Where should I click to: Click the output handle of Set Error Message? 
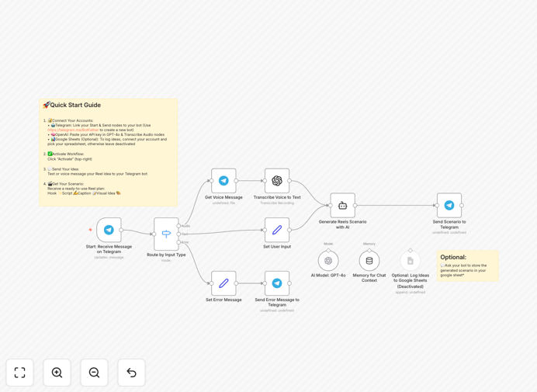click(236, 283)
